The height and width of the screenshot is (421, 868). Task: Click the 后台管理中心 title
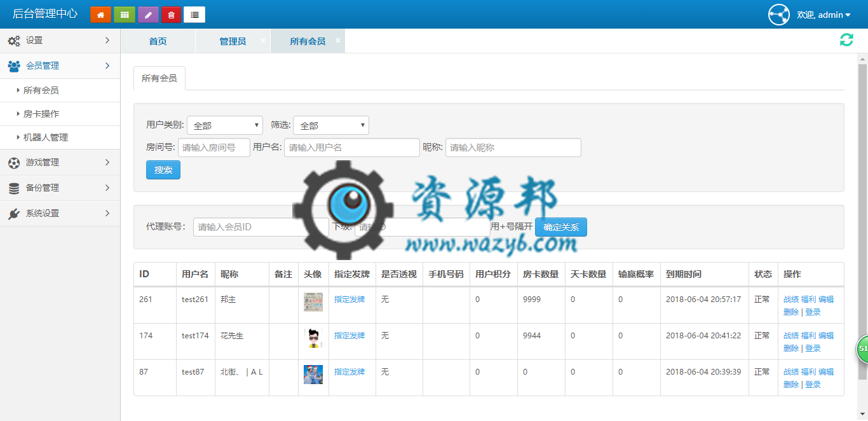[45, 14]
